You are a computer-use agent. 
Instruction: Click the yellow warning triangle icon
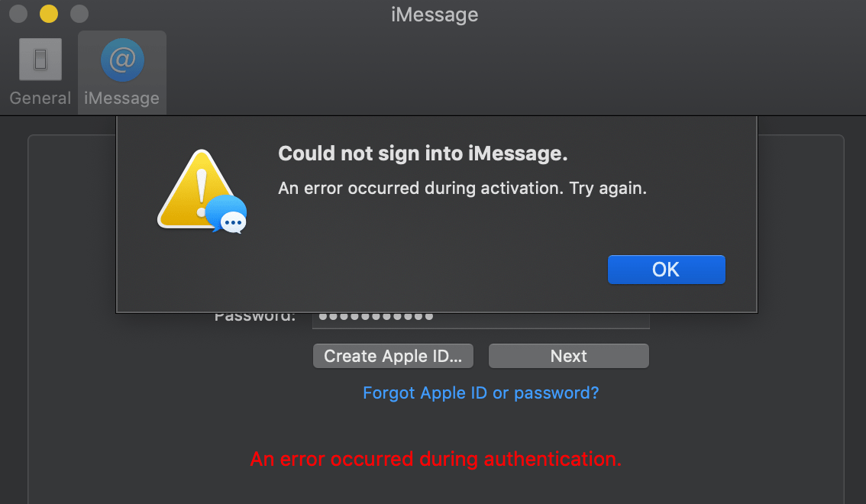coord(195,188)
